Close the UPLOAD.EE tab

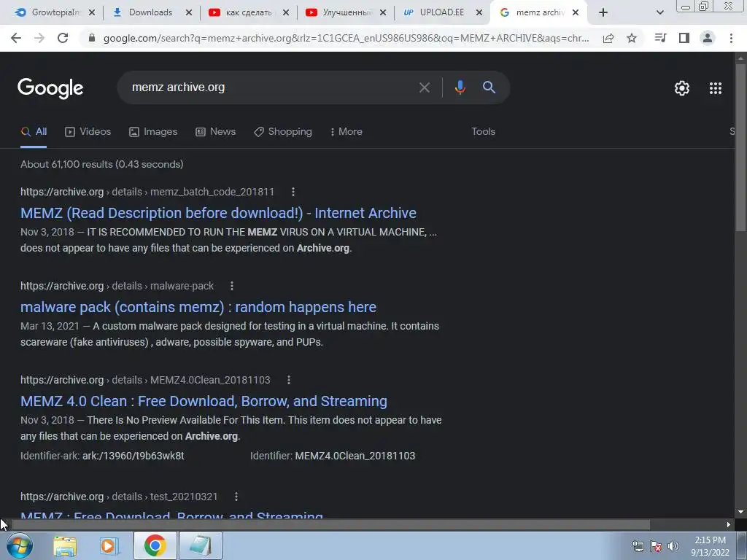(x=480, y=12)
